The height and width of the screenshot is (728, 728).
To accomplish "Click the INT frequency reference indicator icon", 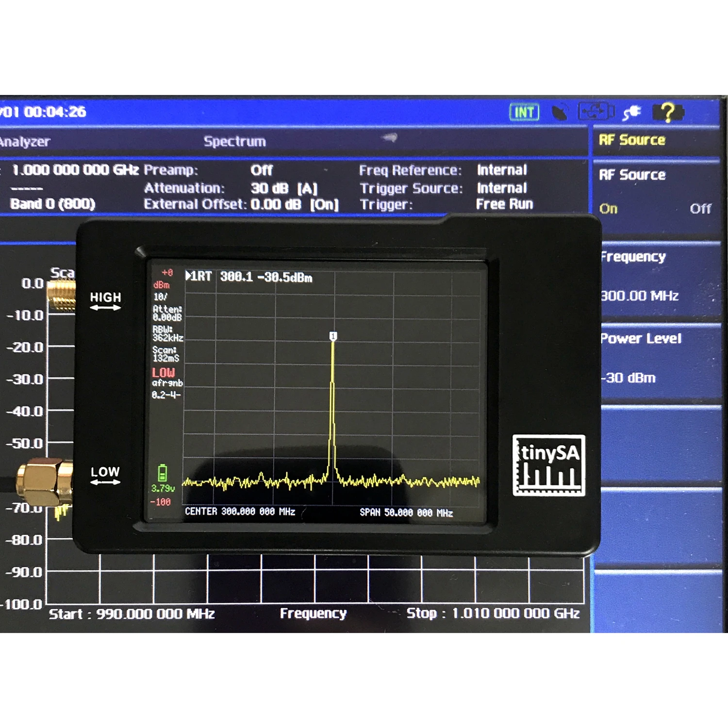I will click(524, 111).
